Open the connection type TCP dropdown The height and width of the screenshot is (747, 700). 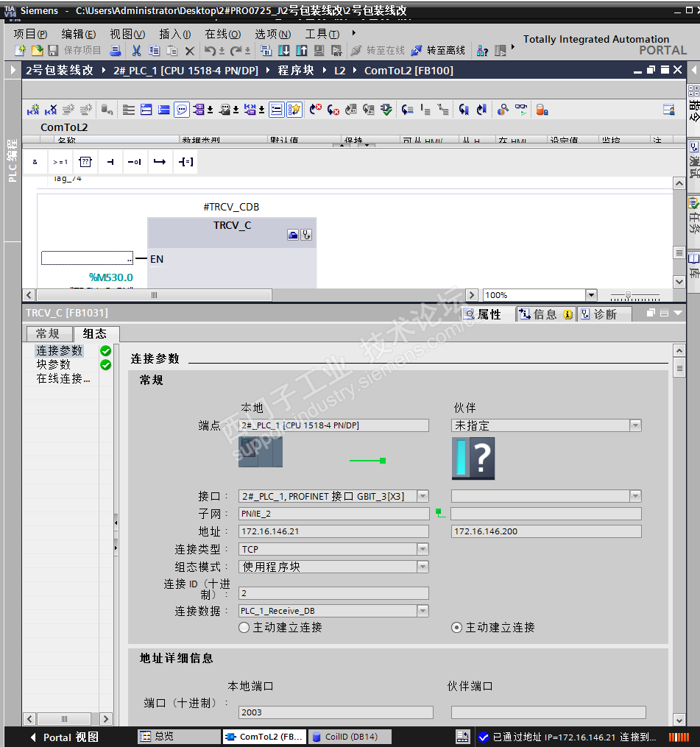[423, 549]
